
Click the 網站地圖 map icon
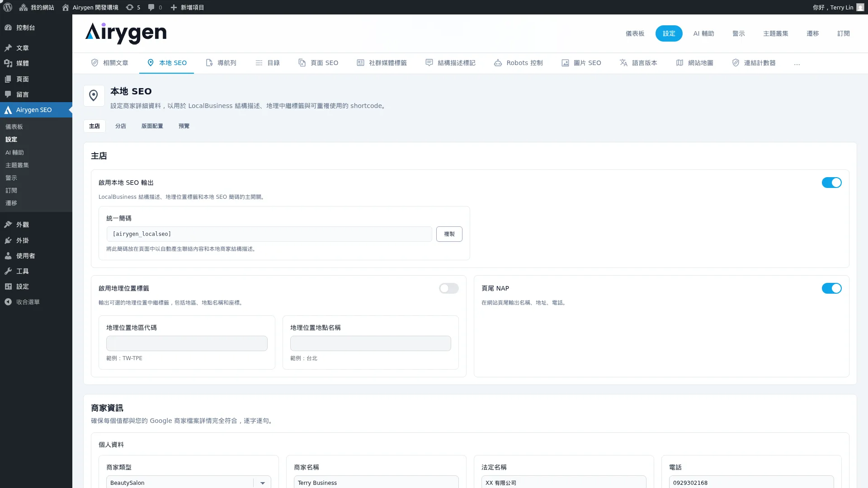pos(679,63)
